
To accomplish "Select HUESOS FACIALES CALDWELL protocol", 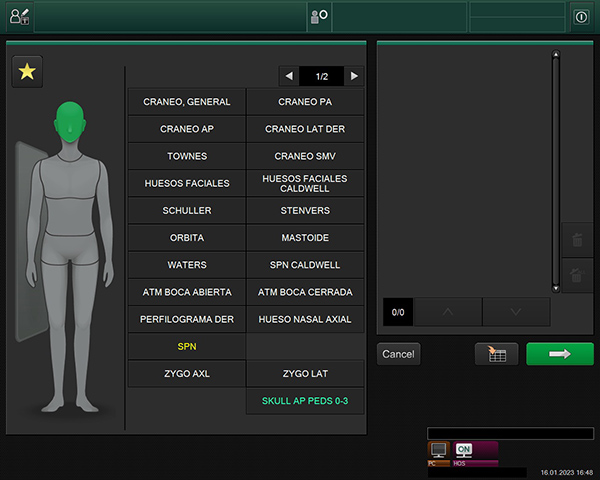I will (305, 183).
